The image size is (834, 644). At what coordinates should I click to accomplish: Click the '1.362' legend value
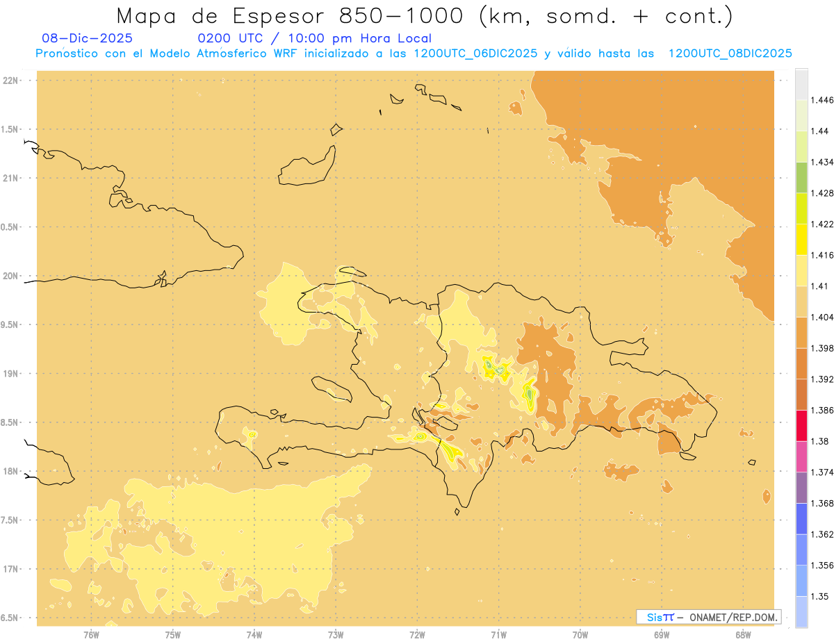[822, 534]
